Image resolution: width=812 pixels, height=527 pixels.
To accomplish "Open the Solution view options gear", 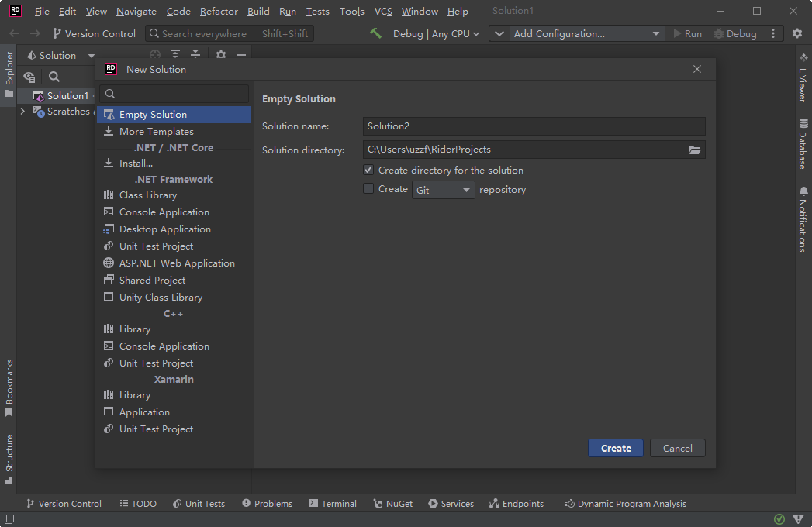I will point(221,55).
